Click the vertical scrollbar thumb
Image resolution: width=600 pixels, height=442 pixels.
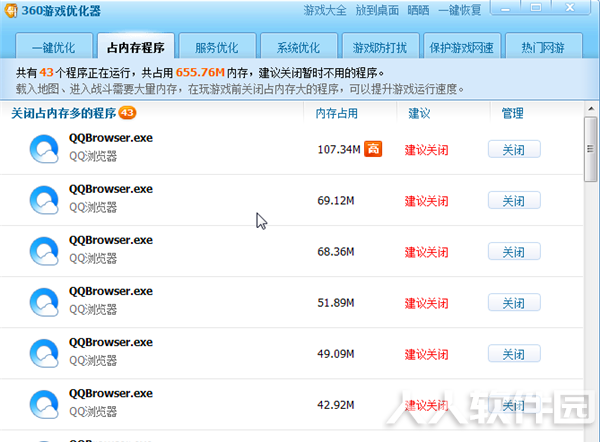590,149
